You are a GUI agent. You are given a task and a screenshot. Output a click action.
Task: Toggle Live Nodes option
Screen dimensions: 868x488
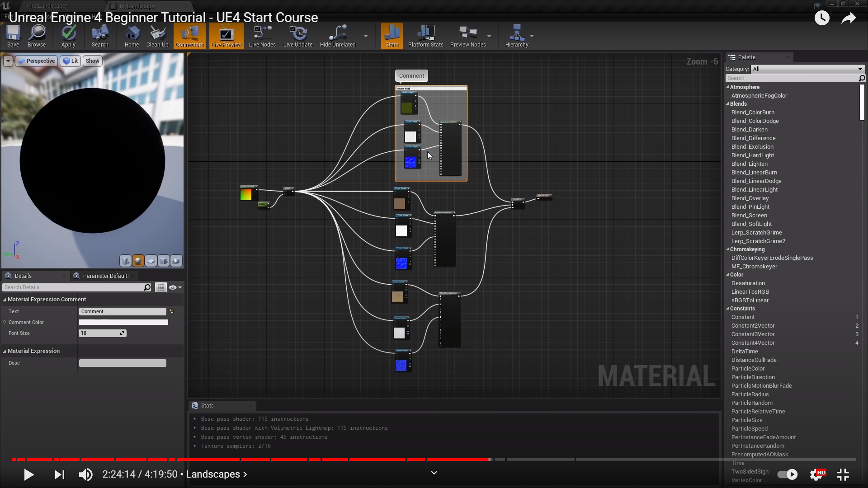[x=262, y=36]
